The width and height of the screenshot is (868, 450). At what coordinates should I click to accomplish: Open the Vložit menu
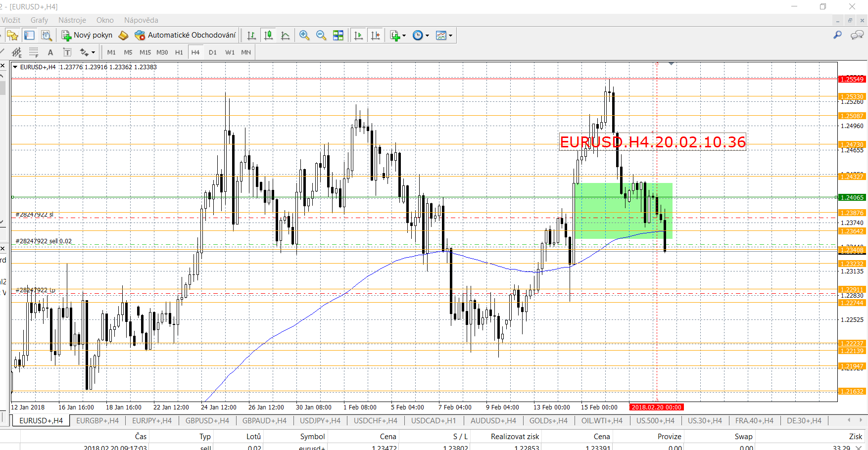tap(11, 20)
